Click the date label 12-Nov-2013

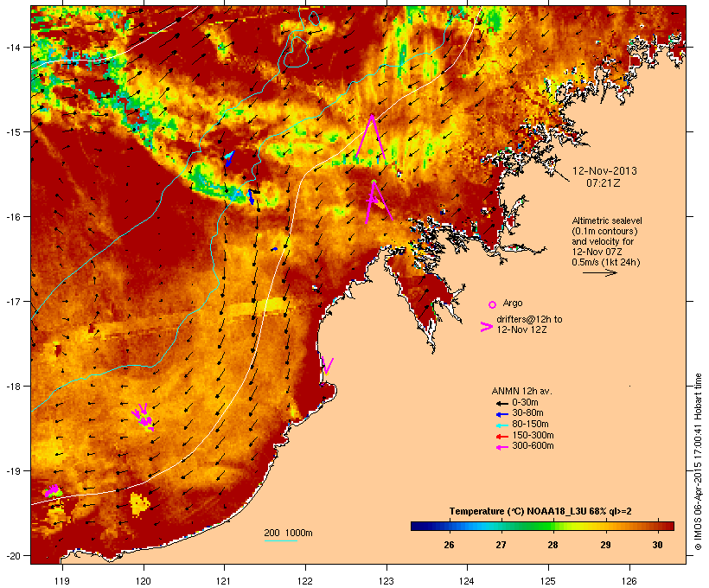click(x=604, y=171)
